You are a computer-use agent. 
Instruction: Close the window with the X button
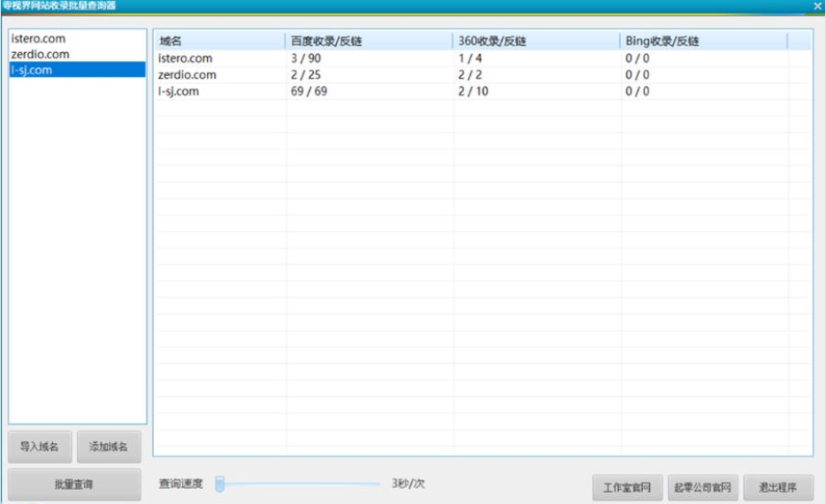[x=817, y=5]
